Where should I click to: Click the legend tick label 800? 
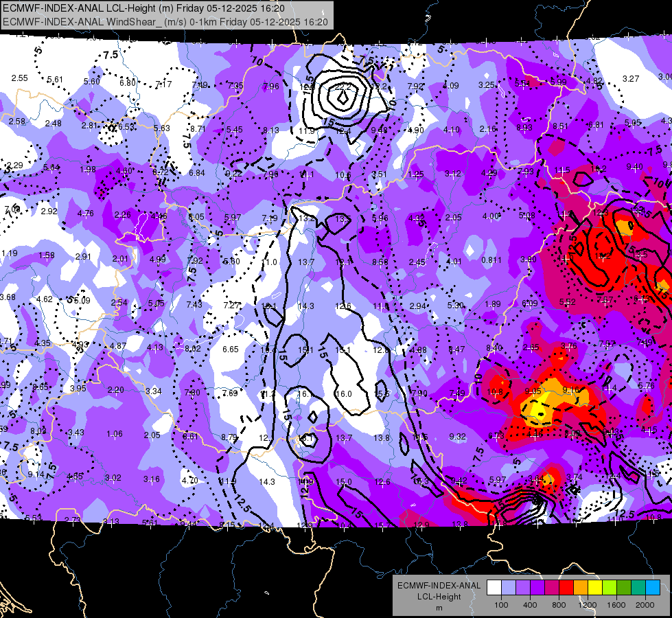559,605
